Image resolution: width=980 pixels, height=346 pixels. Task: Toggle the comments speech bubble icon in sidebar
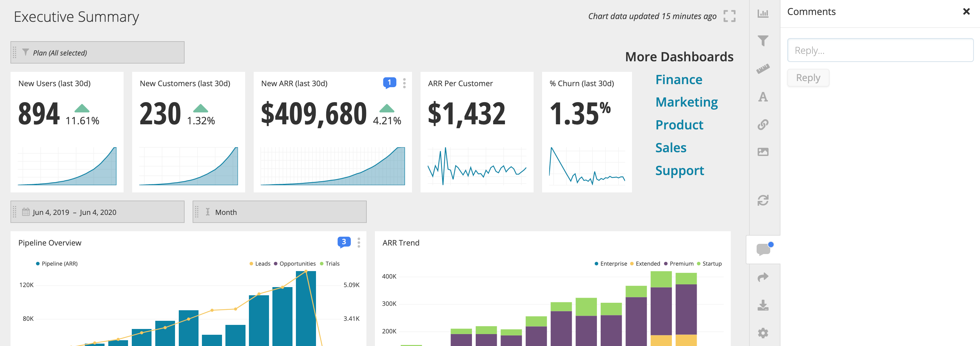[764, 249]
